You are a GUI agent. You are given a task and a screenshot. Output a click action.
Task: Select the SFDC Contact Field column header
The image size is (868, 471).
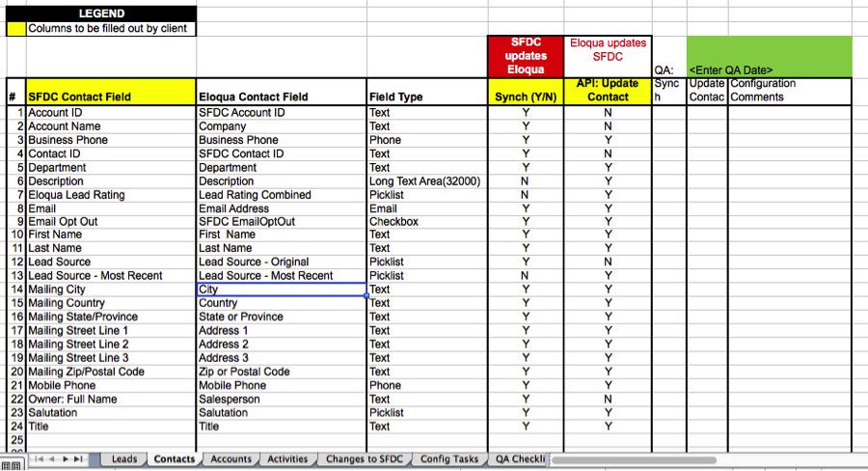click(x=111, y=92)
